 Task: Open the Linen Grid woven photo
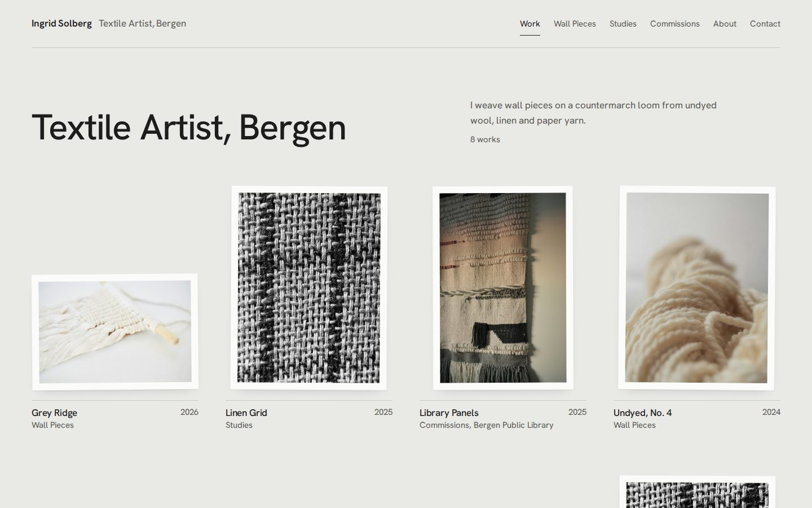click(x=309, y=288)
